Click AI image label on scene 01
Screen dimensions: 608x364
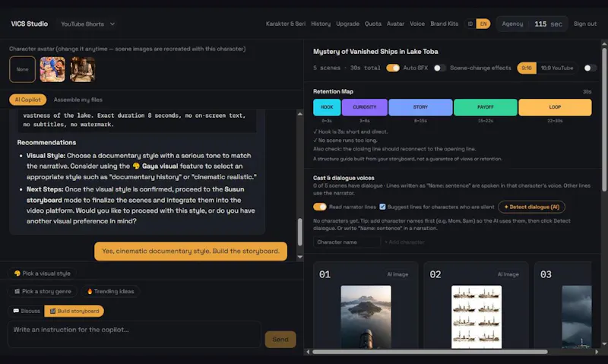tap(397, 274)
